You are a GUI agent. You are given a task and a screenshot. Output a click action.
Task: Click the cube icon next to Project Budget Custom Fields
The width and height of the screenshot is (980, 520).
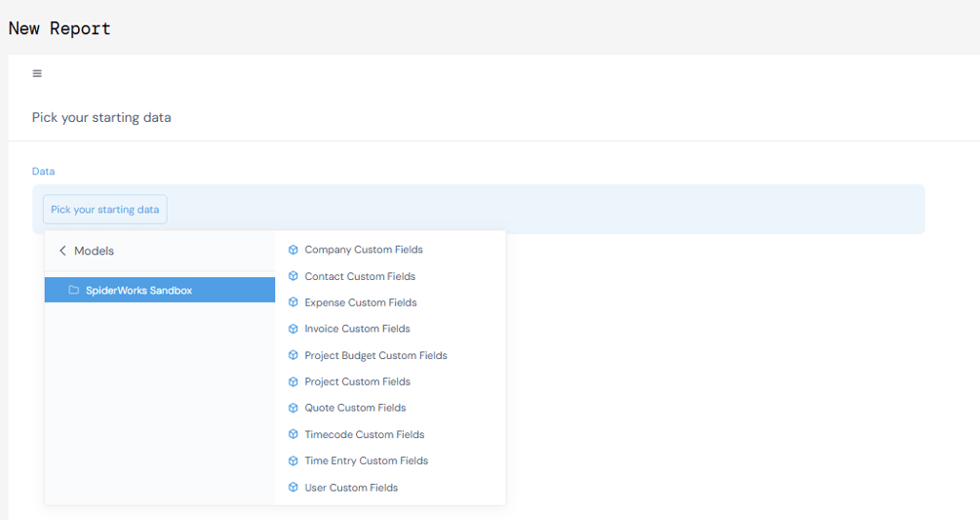294,356
